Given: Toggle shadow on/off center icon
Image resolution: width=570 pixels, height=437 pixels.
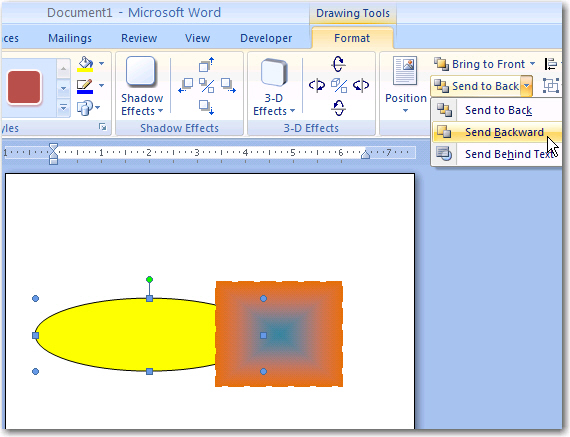Looking at the screenshot, I should click(x=206, y=86).
